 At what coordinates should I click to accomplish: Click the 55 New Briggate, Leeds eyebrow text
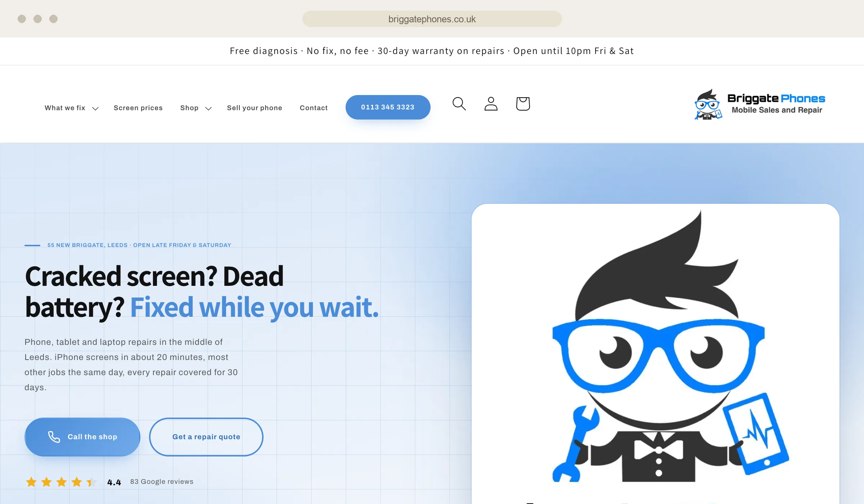(x=139, y=245)
